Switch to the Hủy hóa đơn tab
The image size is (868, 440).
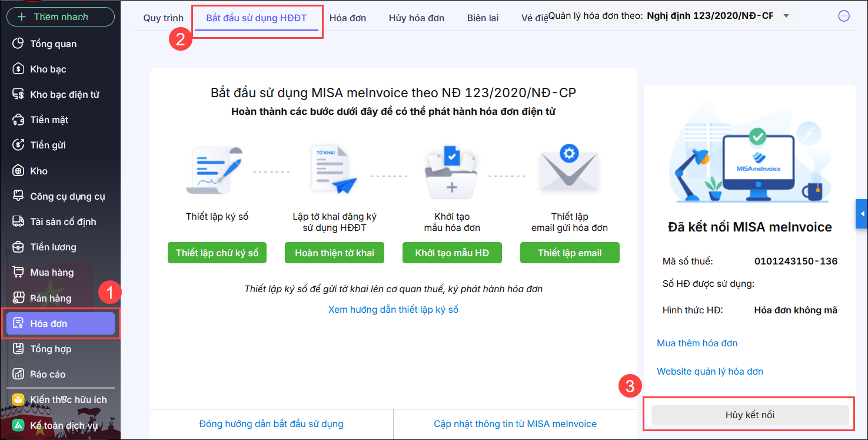click(417, 18)
